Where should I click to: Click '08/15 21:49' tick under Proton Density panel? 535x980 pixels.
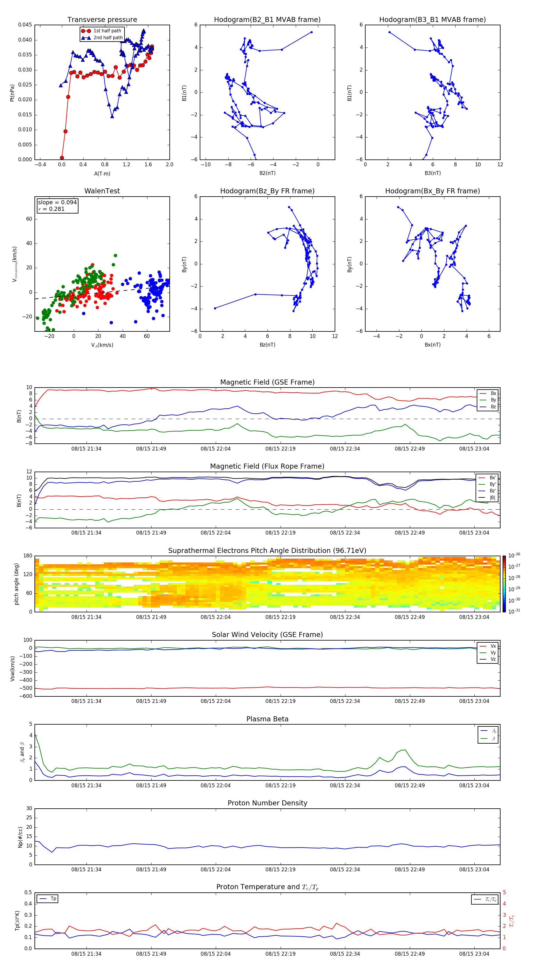[x=151, y=870]
